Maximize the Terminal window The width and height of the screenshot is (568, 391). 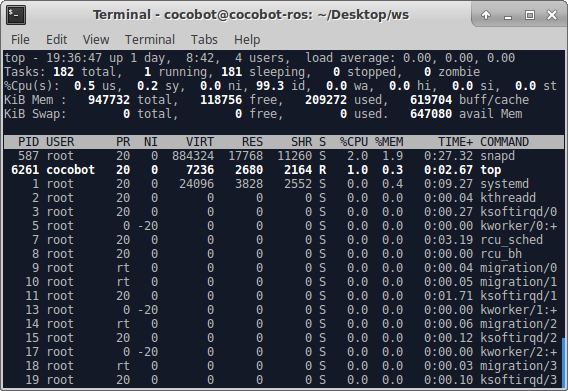pos(530,15)
